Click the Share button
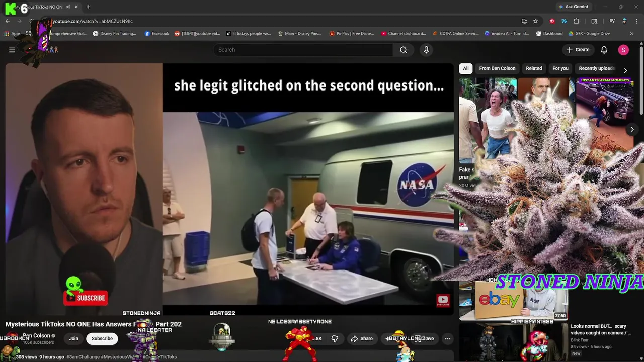The height and width of the screenshot is (362, 644). [x=362, y=338]
